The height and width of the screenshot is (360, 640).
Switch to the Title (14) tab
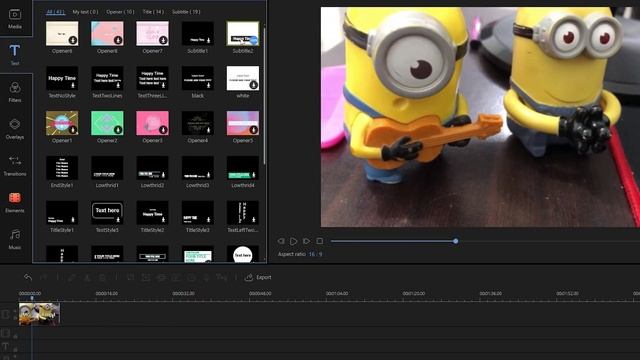[x=153, y=12]
